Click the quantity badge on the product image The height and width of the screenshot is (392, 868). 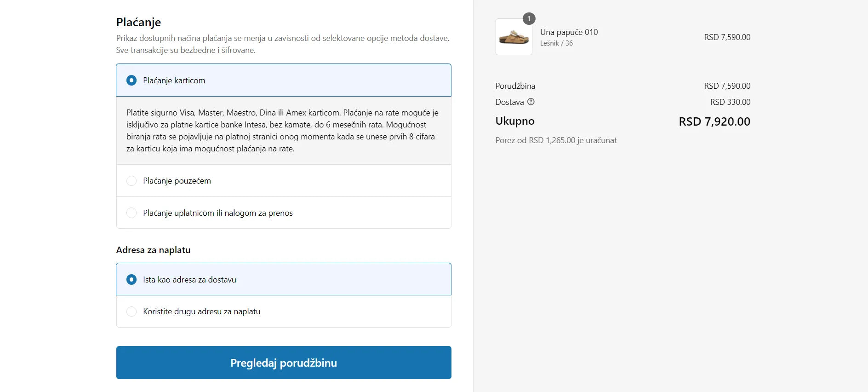click(529, 19)
